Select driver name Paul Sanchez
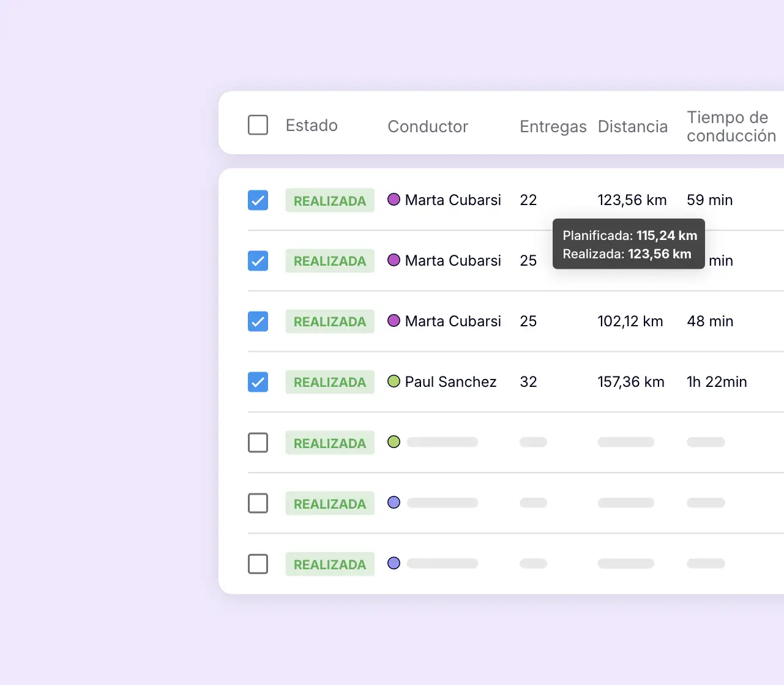 pyautogui.click(x=450, y=382)
